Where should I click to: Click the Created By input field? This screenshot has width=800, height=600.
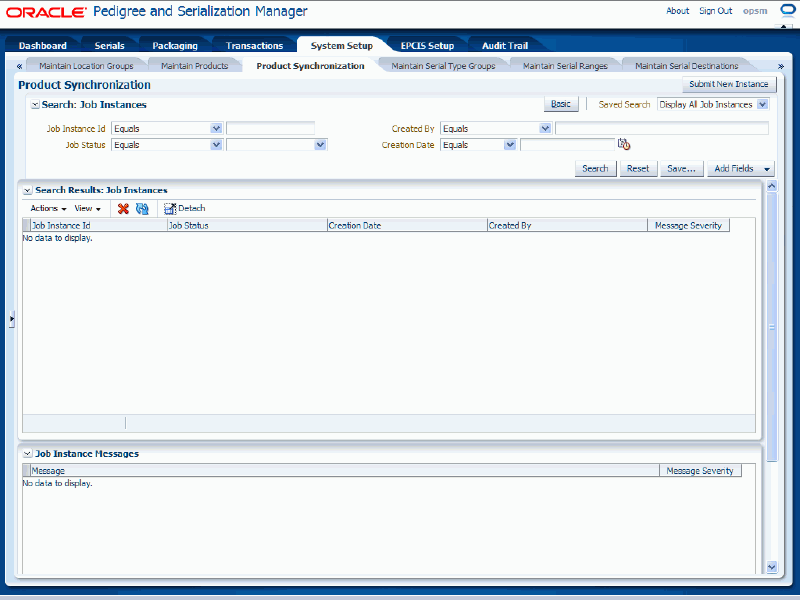point(662,129)
